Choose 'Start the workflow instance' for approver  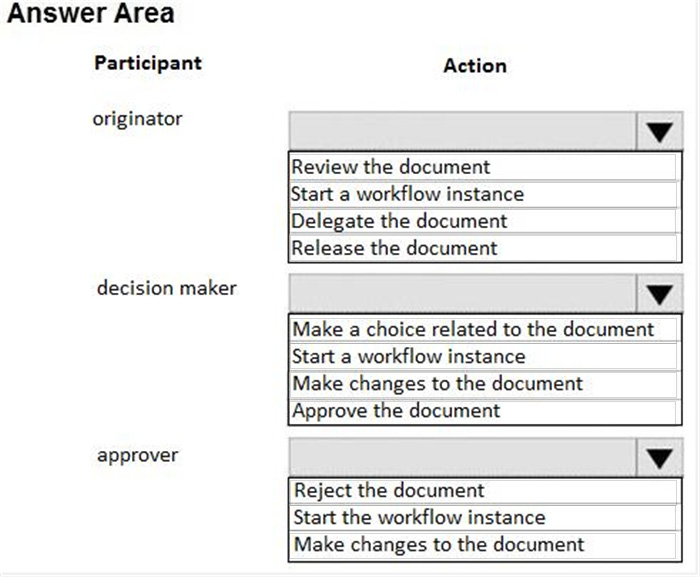(x=483, y=518)
